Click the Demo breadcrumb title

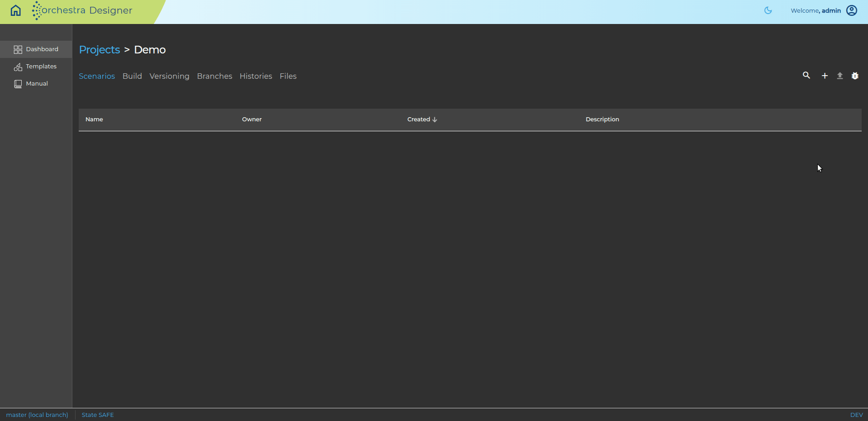[x=150, y=50]
